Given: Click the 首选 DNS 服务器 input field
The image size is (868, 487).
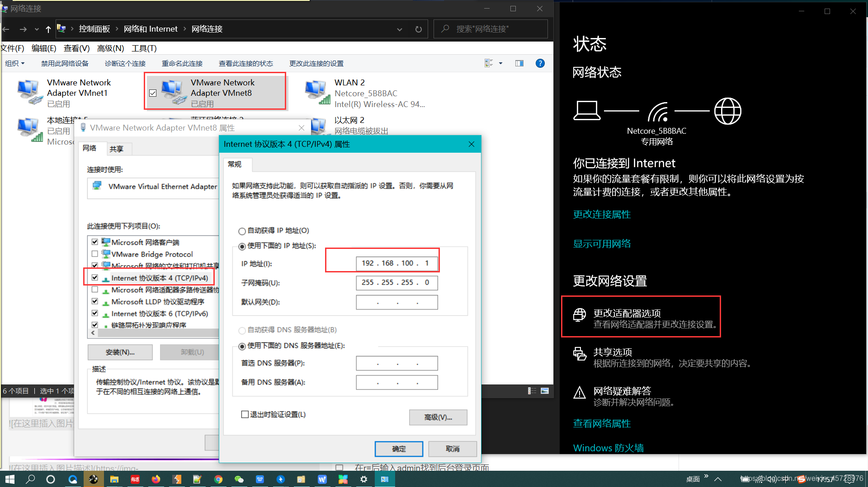Looking at the screenshot, I should pos(397,363).
